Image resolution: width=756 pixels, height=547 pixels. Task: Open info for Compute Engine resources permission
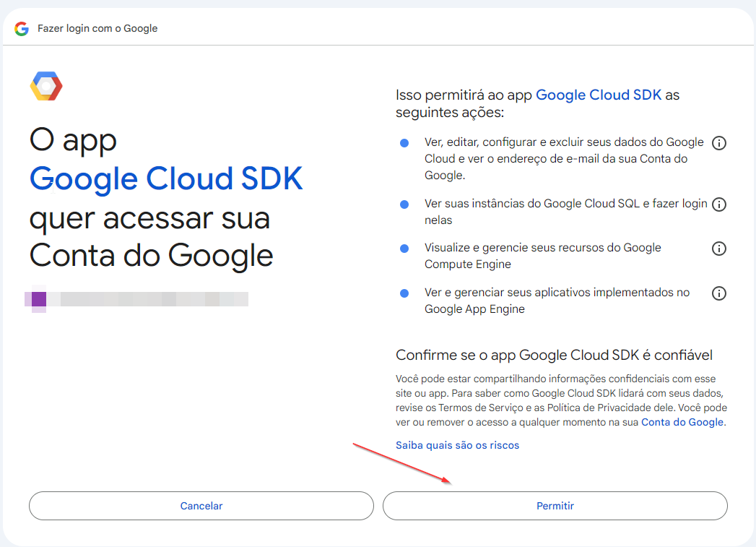pyautogui.click(x=719, y=249)
